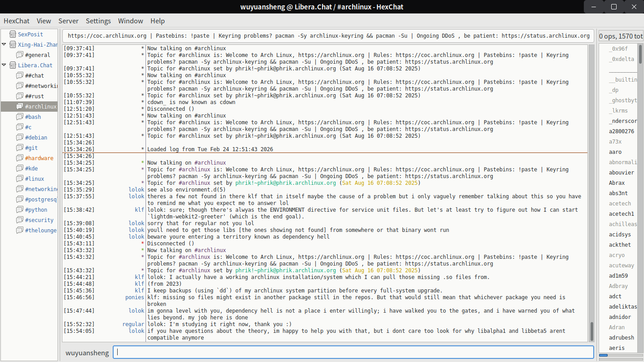Image resolution: width=644 pixels, height=362 pixels.
Task: Click the #python channel chat-bubble icon
Action: coord(20,209)
